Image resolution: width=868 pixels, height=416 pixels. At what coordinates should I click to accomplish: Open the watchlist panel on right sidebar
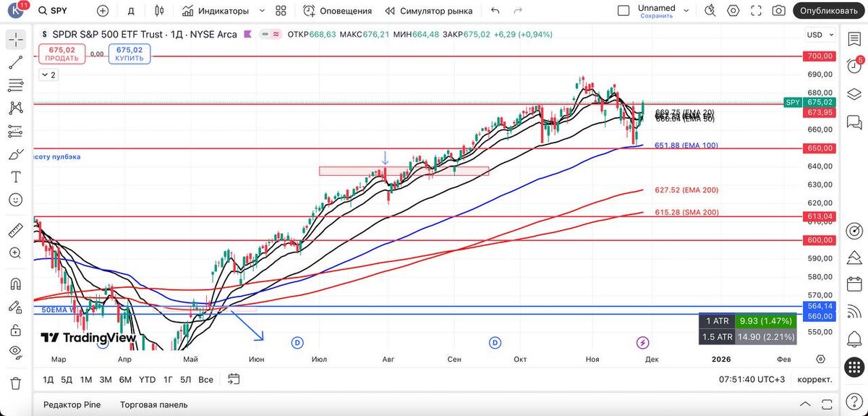[x=854, y=38]
